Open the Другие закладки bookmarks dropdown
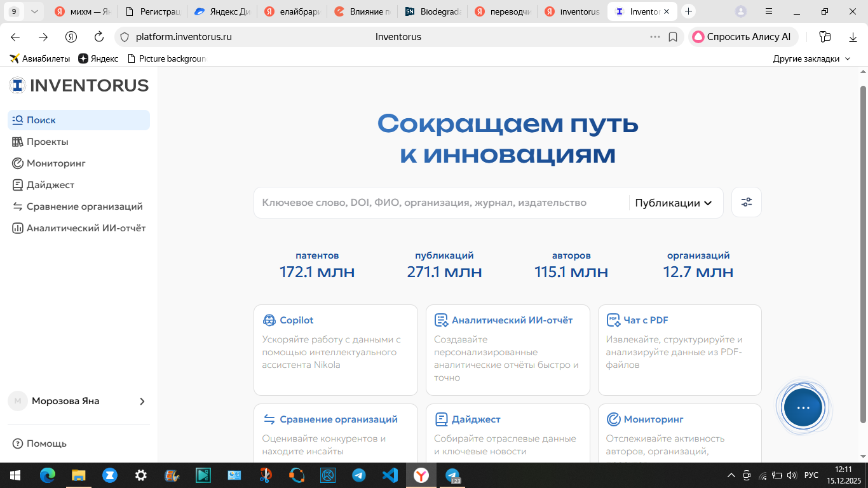The width and height of the screenshot is (868, 488). pos(811,58)
